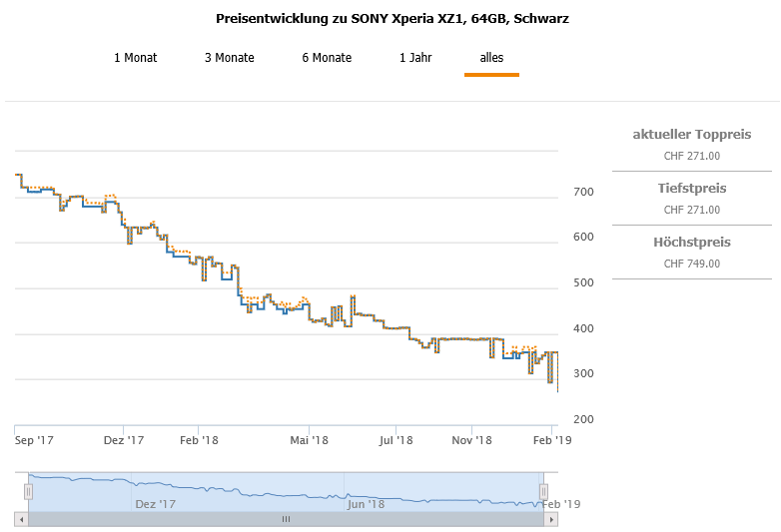This screenshot has width=781, height=532.
Task: Click the navigator scrollbar left arrow
Action: (21, 519)
